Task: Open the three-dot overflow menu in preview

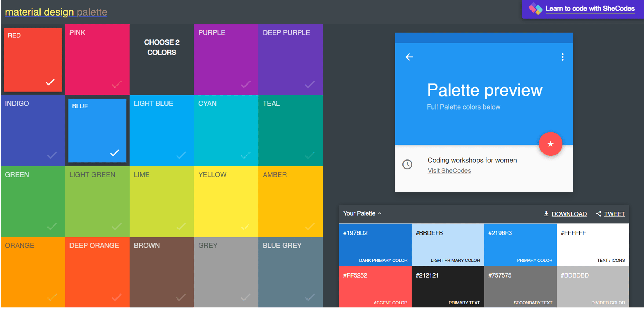Action: (x=563, y=57)
